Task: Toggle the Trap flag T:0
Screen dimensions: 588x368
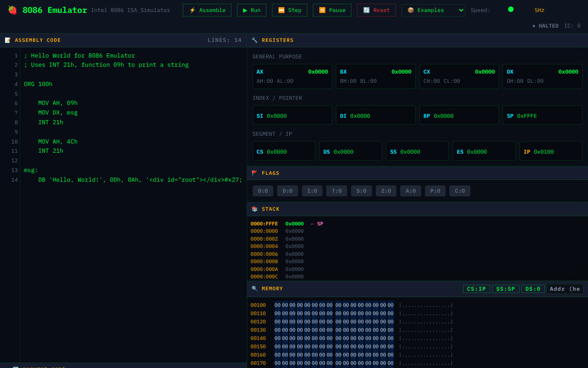Action: click(337, 191)
